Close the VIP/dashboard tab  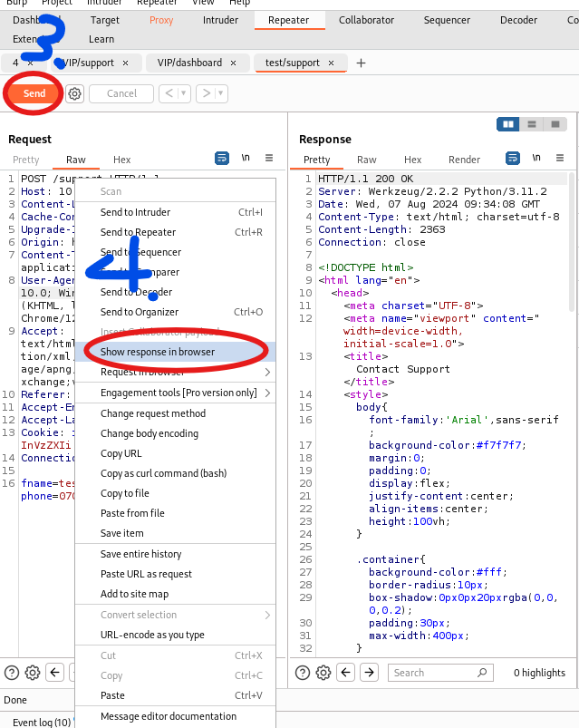pos(234,63)
